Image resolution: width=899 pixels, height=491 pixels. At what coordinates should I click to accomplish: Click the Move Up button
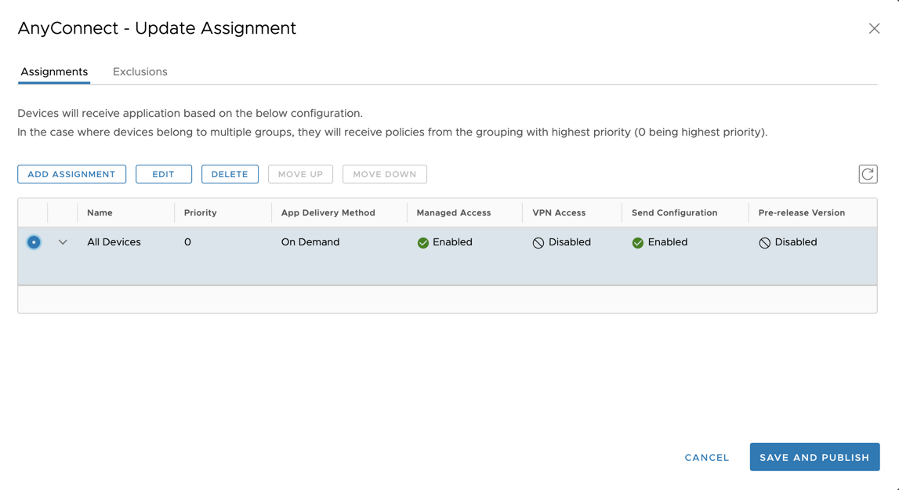pyautogui.click(x=300, y=174)
